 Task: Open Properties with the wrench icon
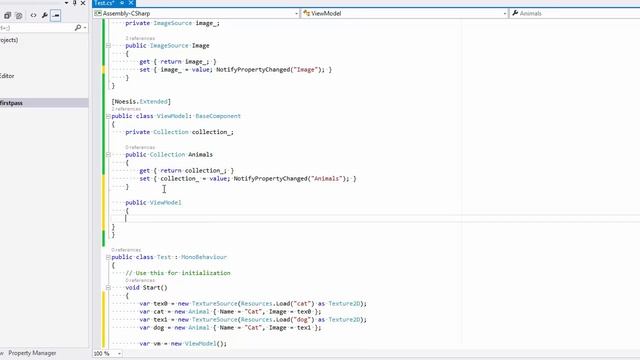click(44, 16)
